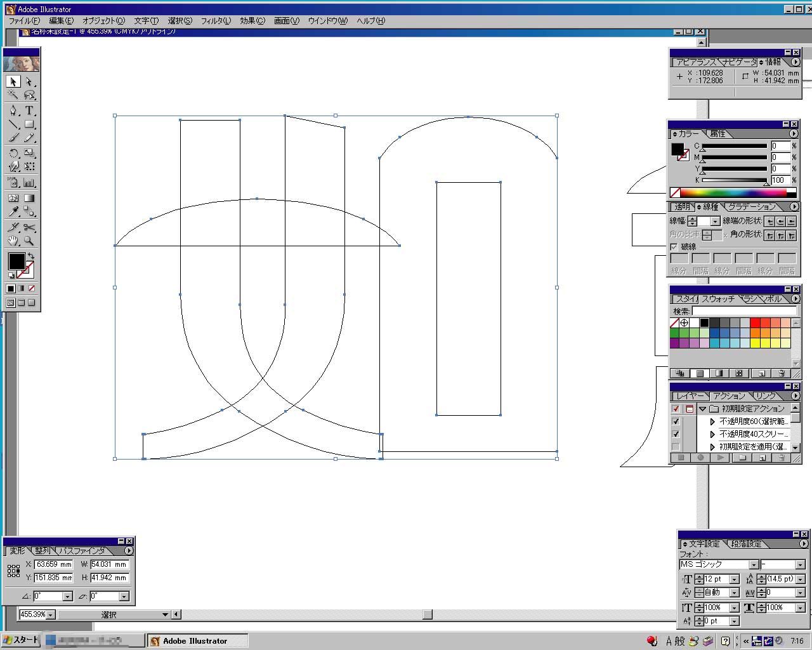This screenshot has height=650, width=812.
Task: Open the フィルタ menu
Action: [216, 21]
